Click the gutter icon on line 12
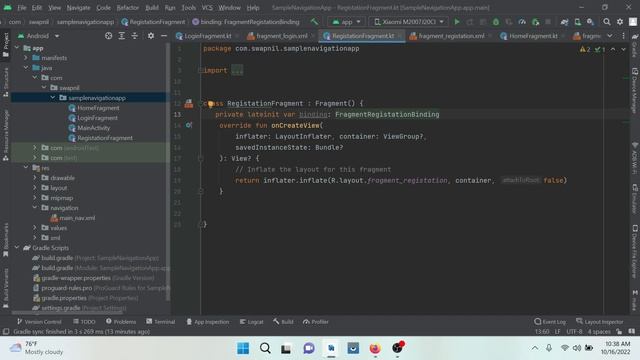Image resolution: width=640 pixels, height=360 pixels. 189,104
